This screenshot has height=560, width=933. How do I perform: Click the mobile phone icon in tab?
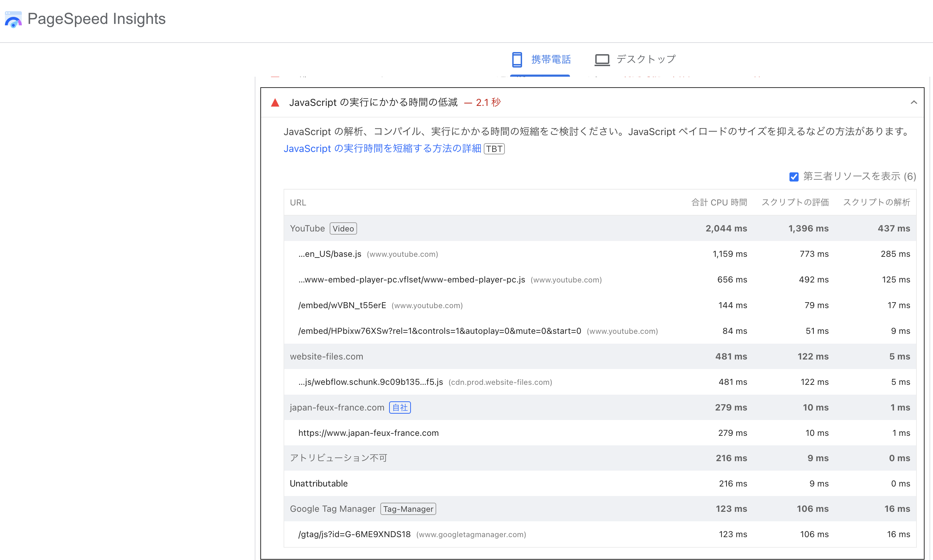point(517,59)
